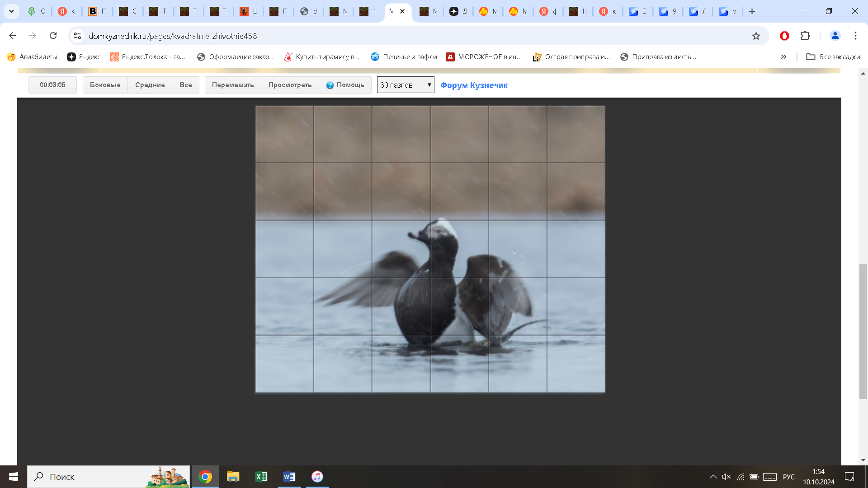
Task: Open Яндекс.Толока bookmark
Action: coord(147,56)
